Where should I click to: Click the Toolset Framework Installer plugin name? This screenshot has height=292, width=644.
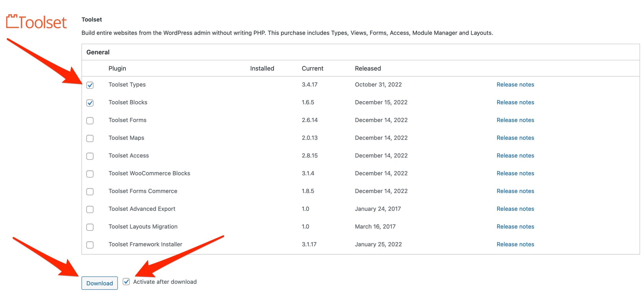[x=145, y=244]
